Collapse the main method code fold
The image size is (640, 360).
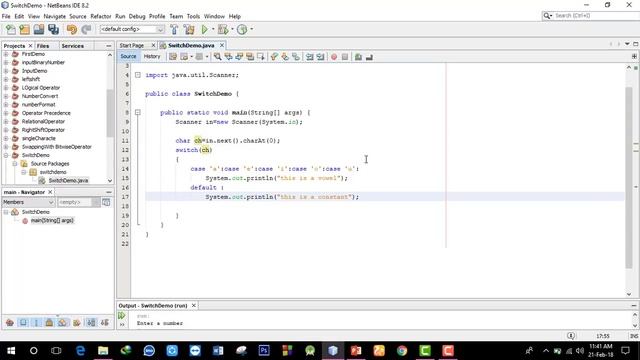tap(138, 112)
